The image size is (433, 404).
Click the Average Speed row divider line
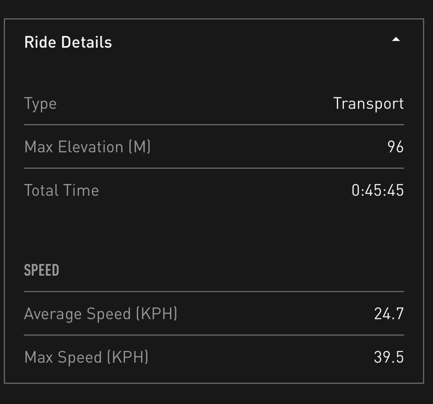[214, 335]
